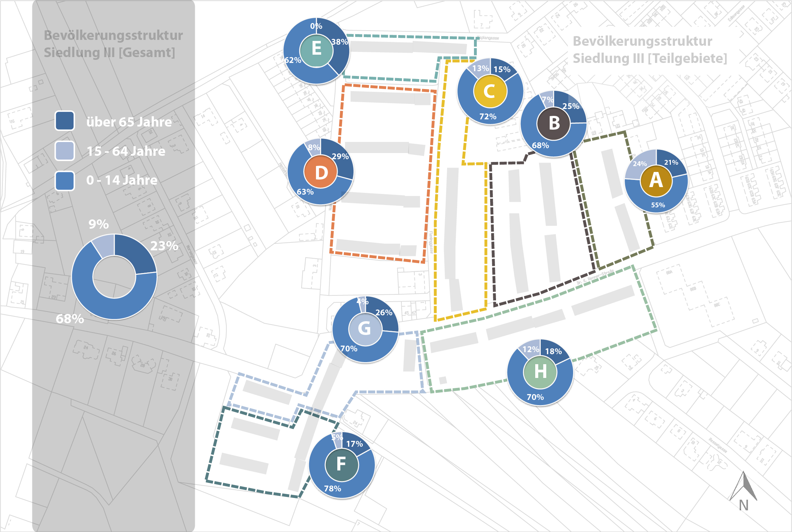Image resolution: width=792 pixels, height=532 pixels.
Task: Click the 15% label on chart C
Action: click(x=502, y=69)
